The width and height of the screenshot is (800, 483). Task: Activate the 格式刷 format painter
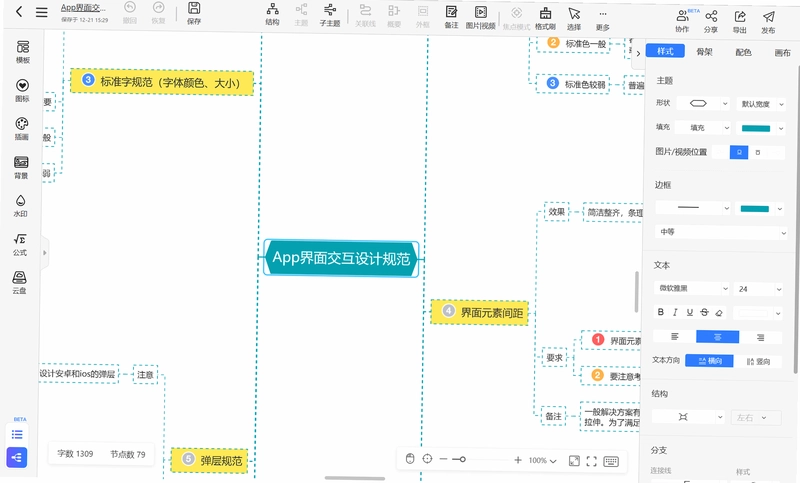point(545,19)
